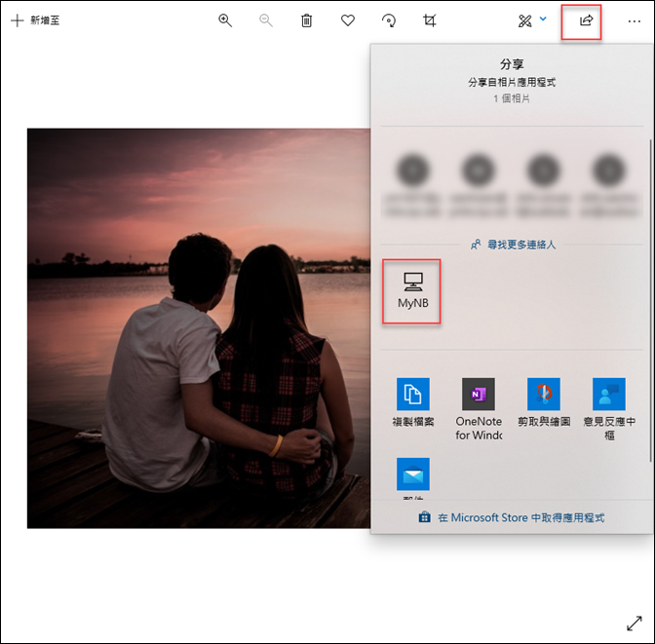Click the couple sunset photo

tap(199, 328)
